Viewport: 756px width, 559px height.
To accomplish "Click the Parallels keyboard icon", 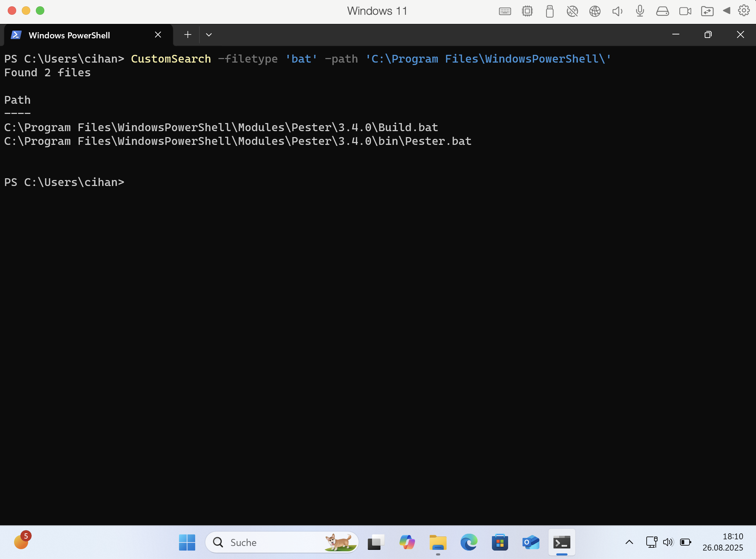I will 505,11.
